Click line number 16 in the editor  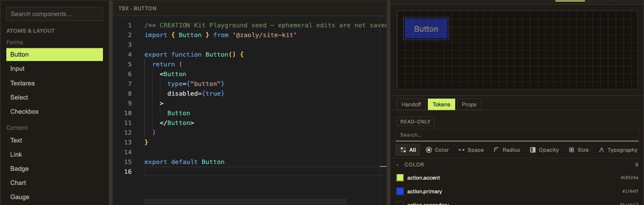(x=128, y=171)
